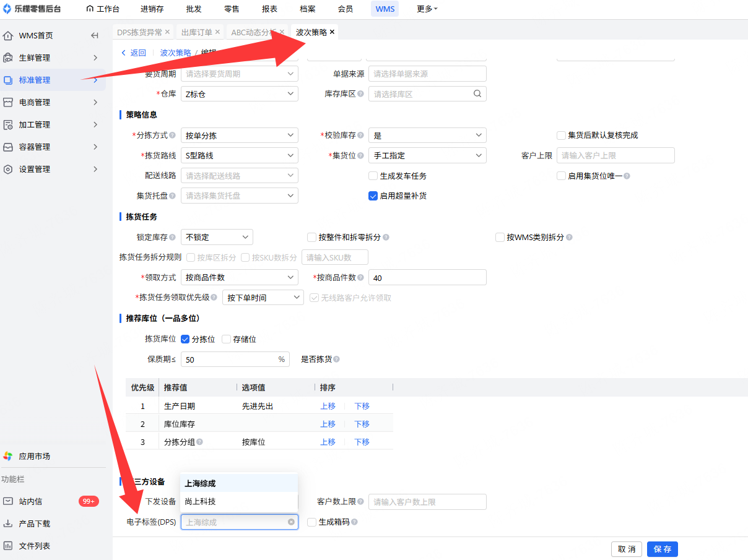Open WMS首页 home icon in sidebar
748x560 pixels.
point(8,35)
